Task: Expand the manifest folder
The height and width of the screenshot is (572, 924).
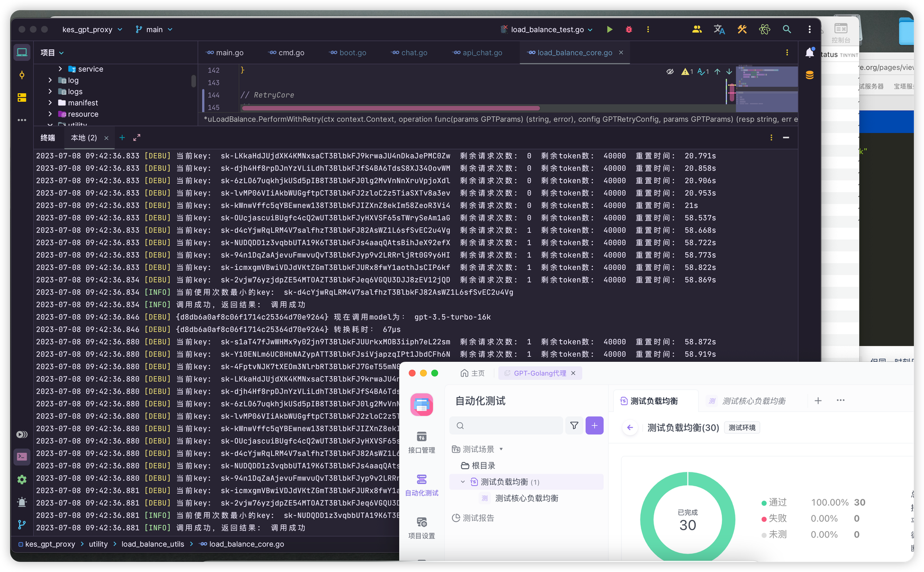Action: pos(50,103)
